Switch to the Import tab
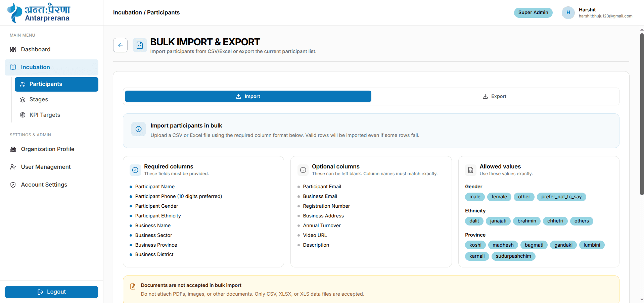 click(248, 96)
